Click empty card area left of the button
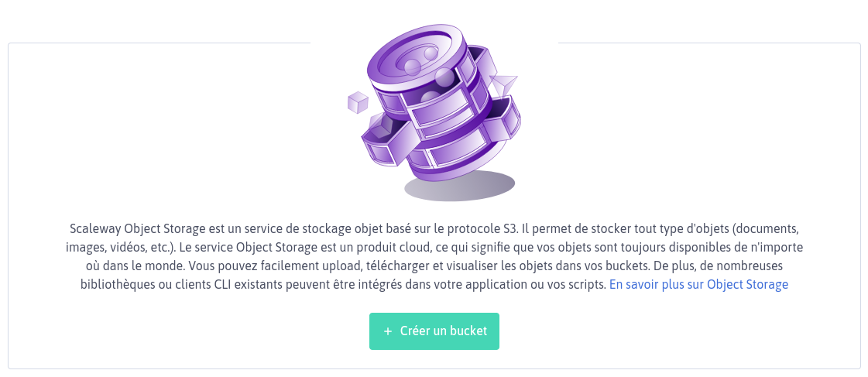 point(188,331)
